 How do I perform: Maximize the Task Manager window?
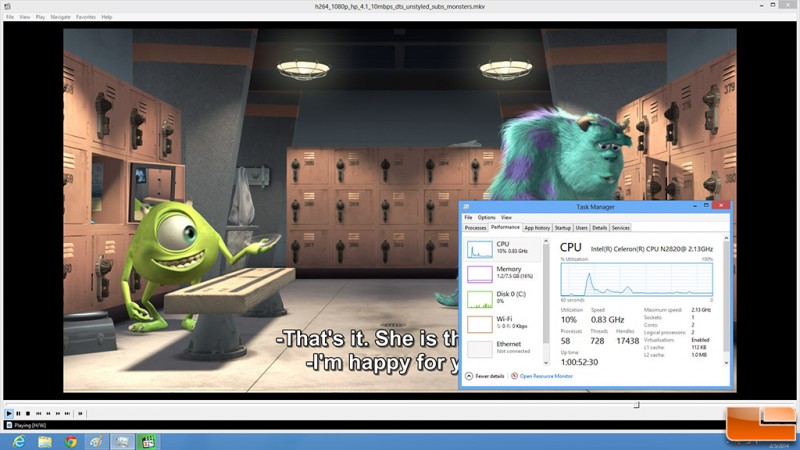[706, 205]
